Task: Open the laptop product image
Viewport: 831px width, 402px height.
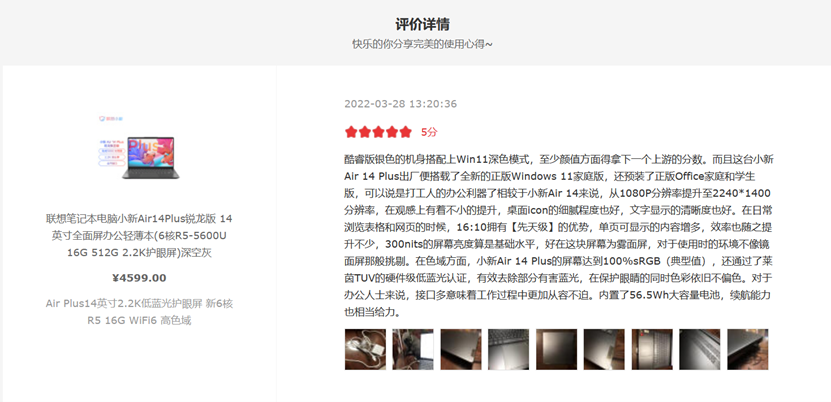Action: 139,148
